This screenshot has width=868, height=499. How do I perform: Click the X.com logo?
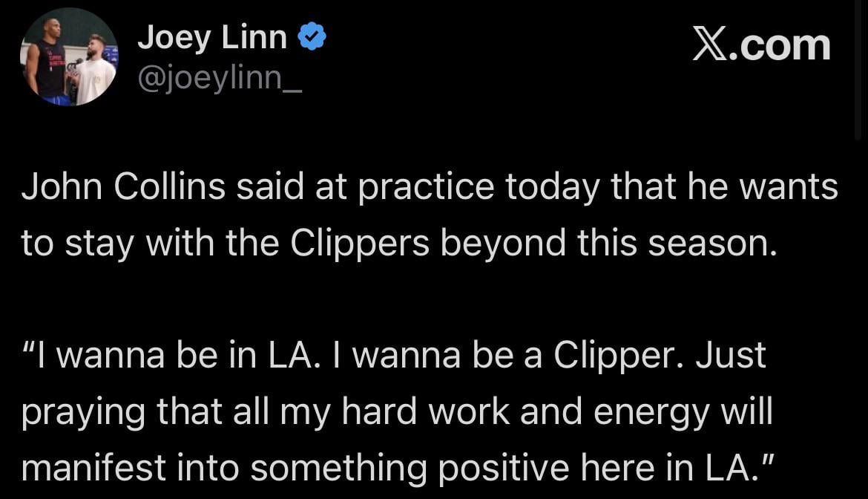[762, 43]
